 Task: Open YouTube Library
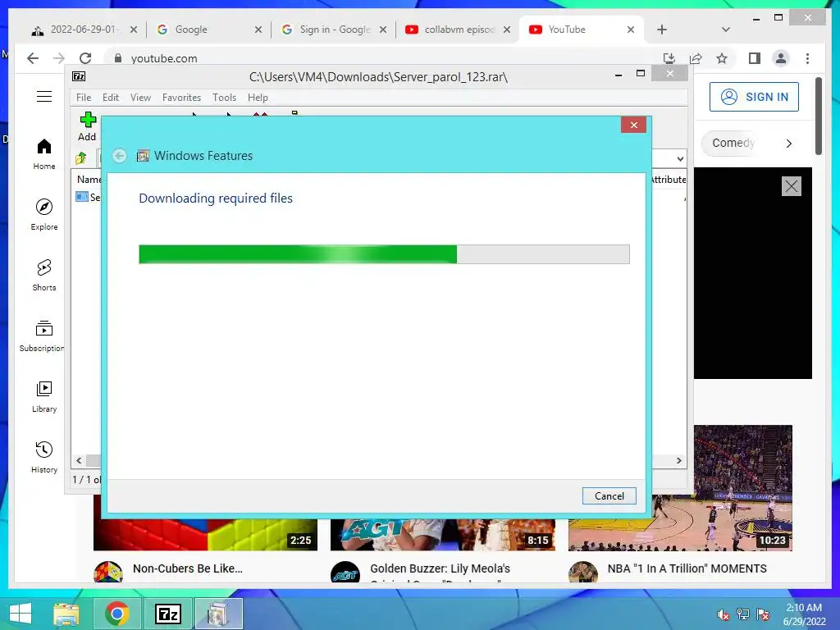(x=44, y=396)
